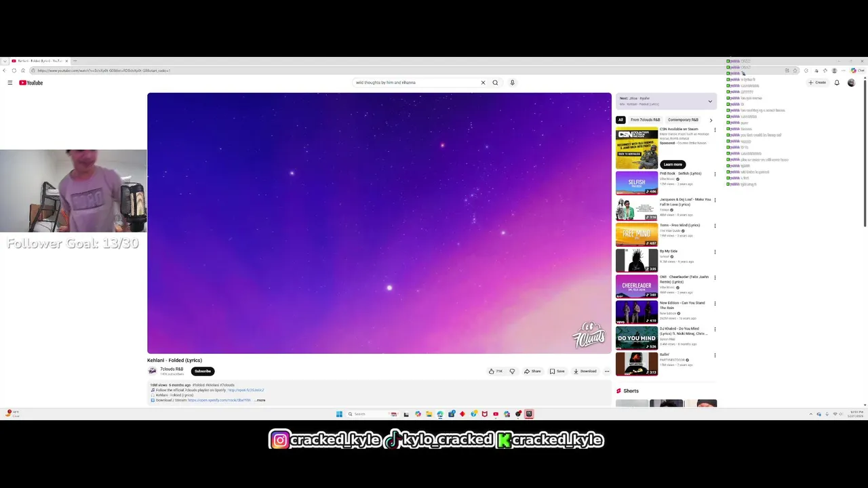
Task: Open the YouTube hamburger guide menu
Action: 10,83
